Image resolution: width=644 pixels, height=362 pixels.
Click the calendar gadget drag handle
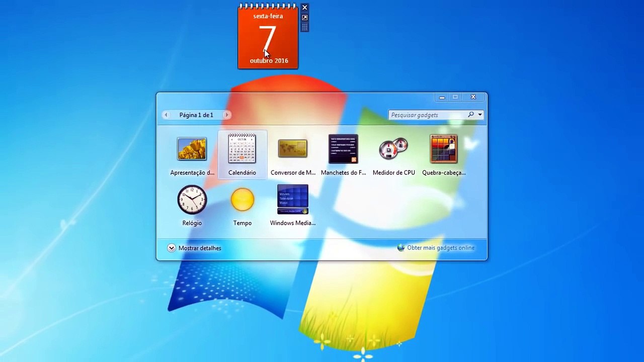[304, 27]
